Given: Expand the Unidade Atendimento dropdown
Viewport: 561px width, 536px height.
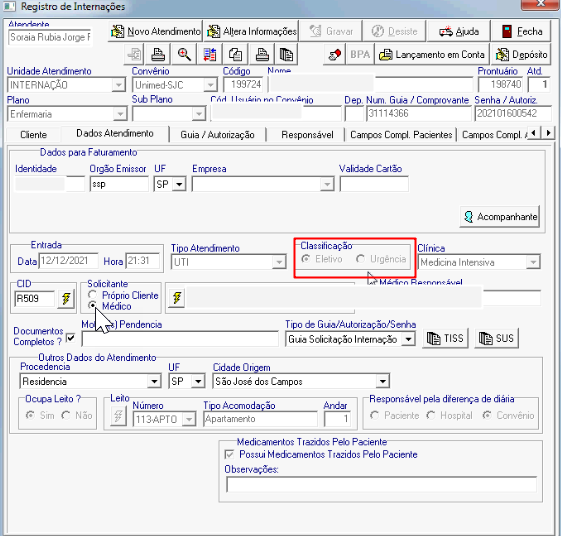Looking at the screenshot, I should pos(118,85).
